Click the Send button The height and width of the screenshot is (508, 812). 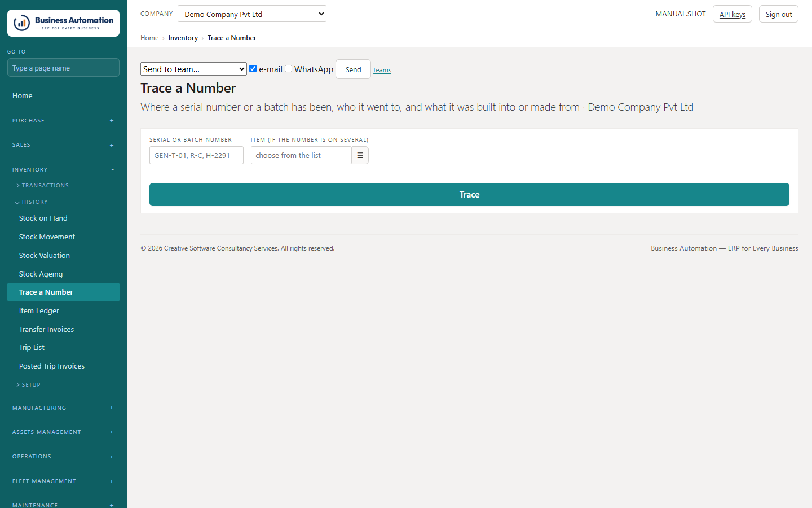click(x=353, y=69)
